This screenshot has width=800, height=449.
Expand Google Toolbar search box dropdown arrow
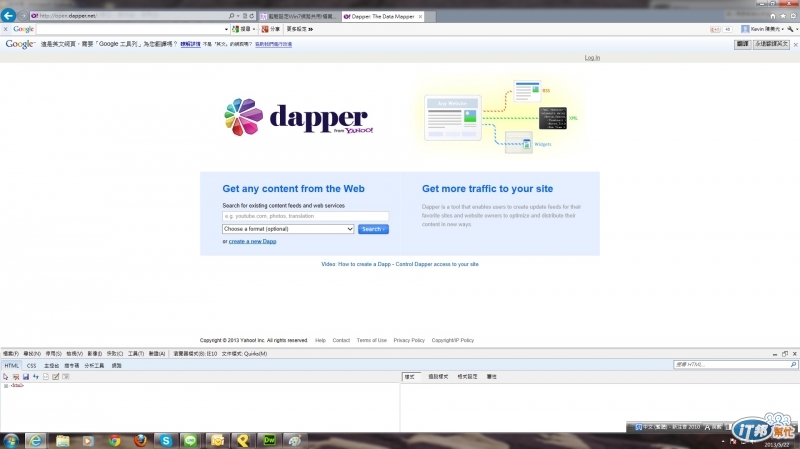point(227,29)
